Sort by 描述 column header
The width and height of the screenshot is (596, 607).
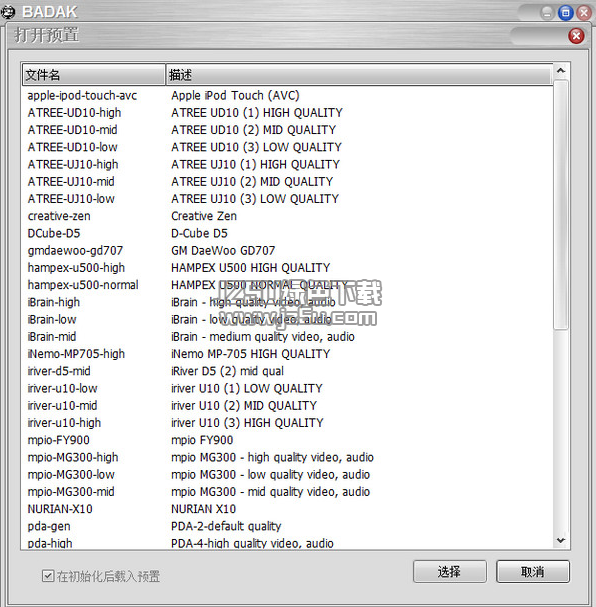click(x=359, y=75)
